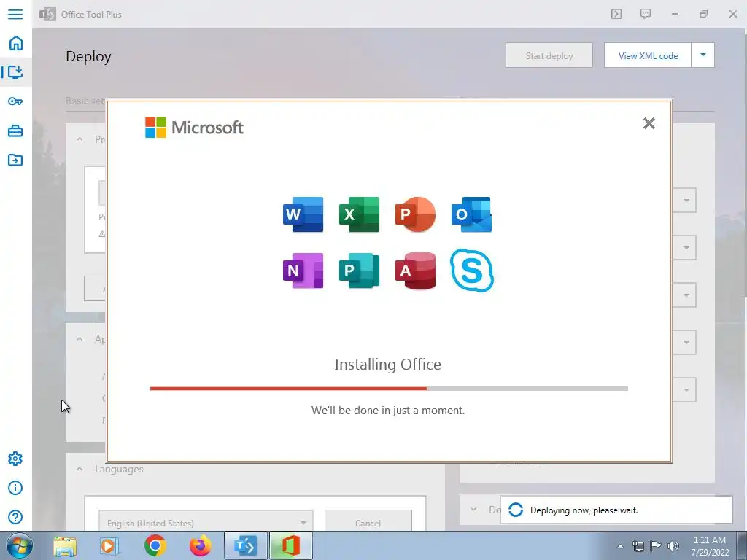Open the fourth dropdown on the right panel
This screenshot has height=560, width=747.
pos(686,342)
